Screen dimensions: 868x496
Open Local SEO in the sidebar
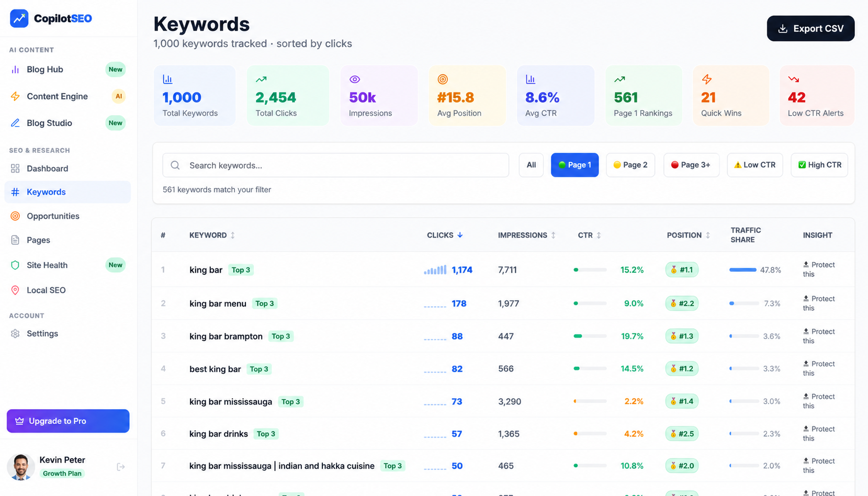[67, 290]
